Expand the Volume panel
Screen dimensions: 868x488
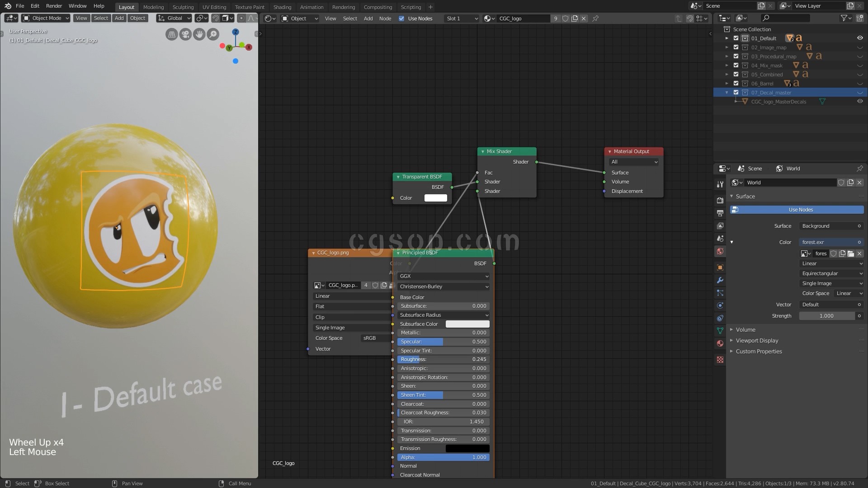pos(745,330)
